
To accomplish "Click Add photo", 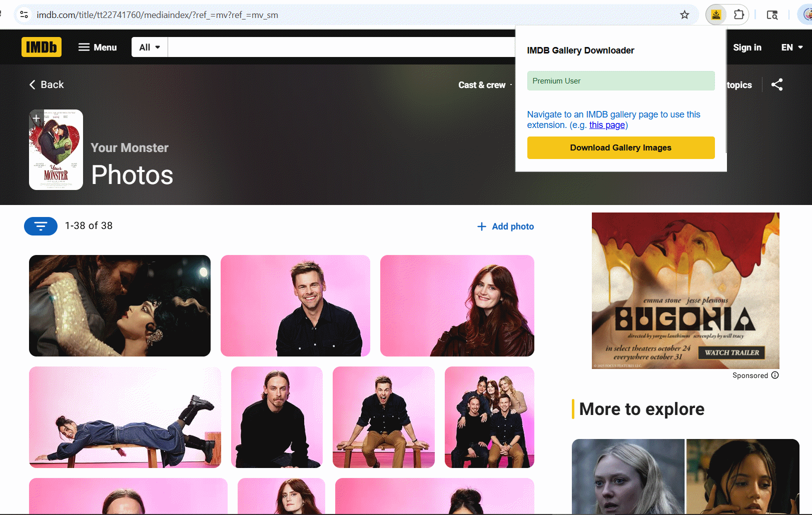I will click(506, 226).
